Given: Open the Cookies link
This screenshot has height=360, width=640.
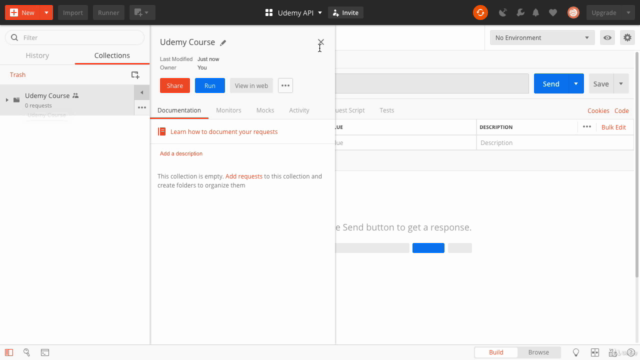Looking at the screenshot, I should point(598,111).
